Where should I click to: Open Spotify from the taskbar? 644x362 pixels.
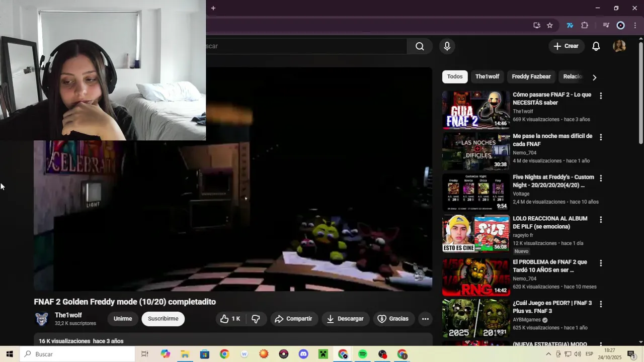pyautogui.click(x=363, y=354)
